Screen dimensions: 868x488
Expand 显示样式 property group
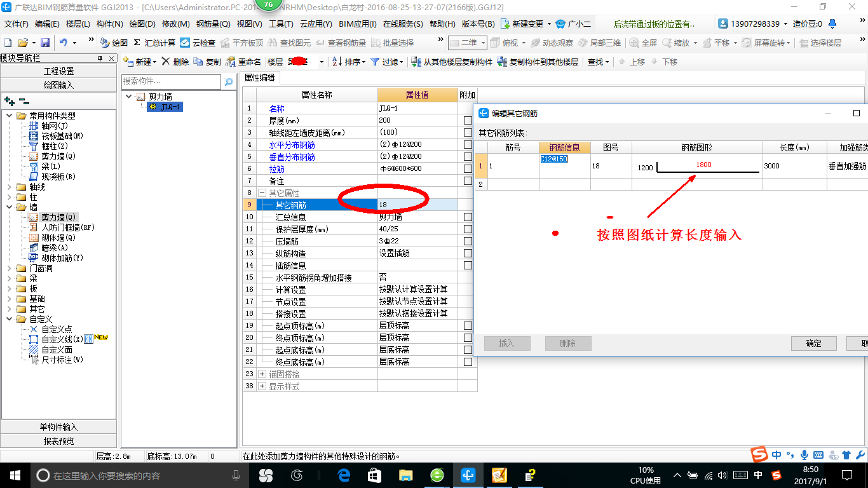coord(262,386)
